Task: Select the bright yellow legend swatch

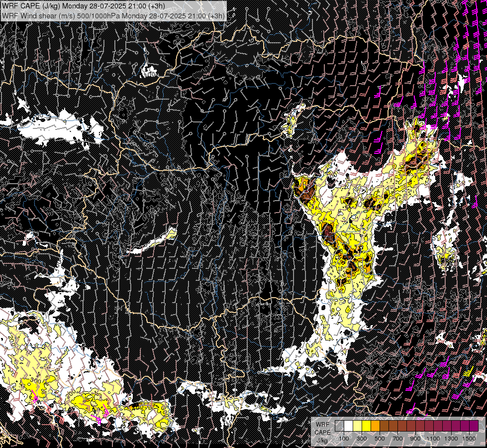Action: click(x=367, y=426)
